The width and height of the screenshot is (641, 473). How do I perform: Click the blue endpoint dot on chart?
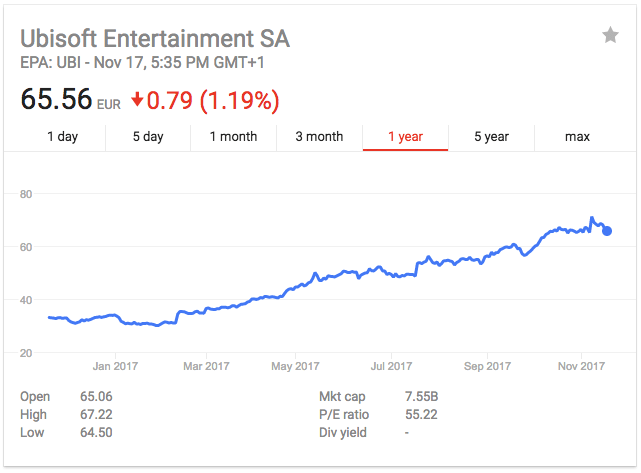click(607, 231)
